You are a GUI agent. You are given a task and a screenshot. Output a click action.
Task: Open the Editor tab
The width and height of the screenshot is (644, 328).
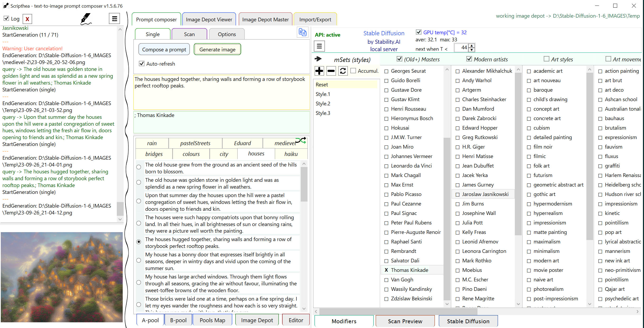(x=296, y=320)
